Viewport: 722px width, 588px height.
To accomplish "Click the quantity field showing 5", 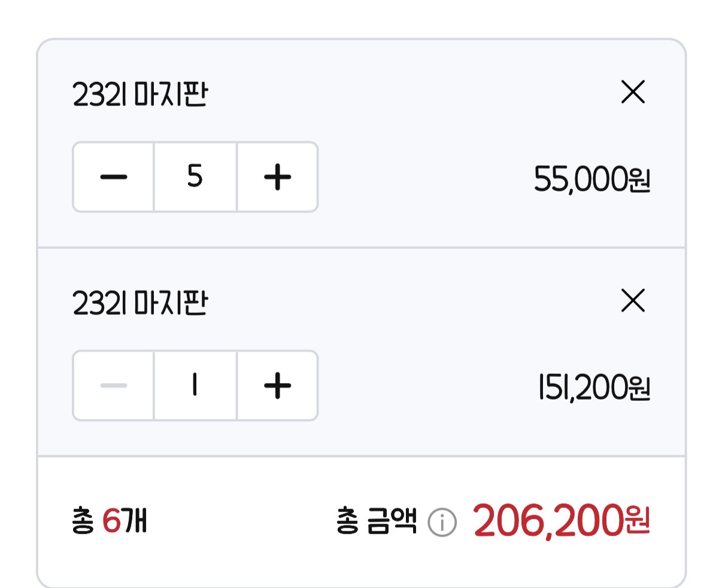I will point(195,177).
